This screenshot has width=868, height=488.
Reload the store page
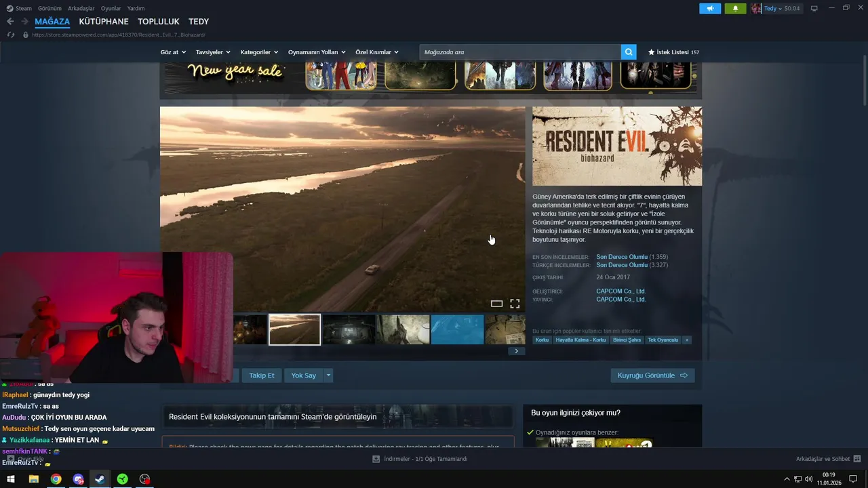(x=11, y=35)
